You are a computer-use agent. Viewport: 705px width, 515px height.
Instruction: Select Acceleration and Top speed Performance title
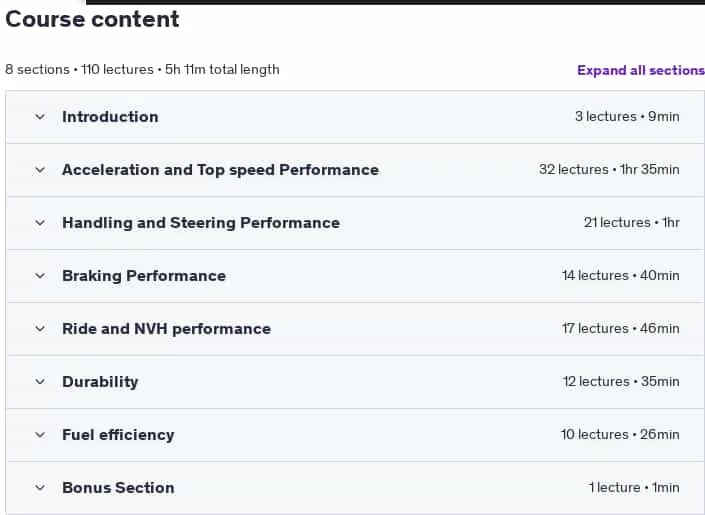pyautogui.click(x=220, y=170)
